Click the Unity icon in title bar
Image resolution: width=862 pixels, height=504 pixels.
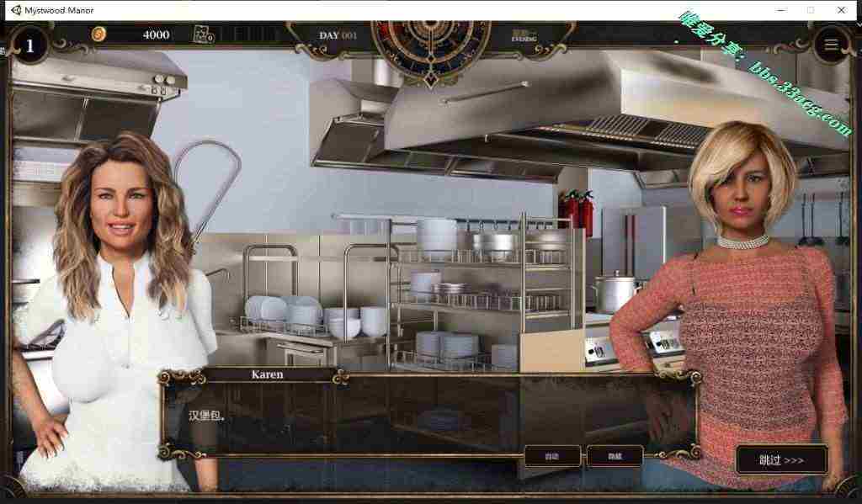[x=16, y=9]
